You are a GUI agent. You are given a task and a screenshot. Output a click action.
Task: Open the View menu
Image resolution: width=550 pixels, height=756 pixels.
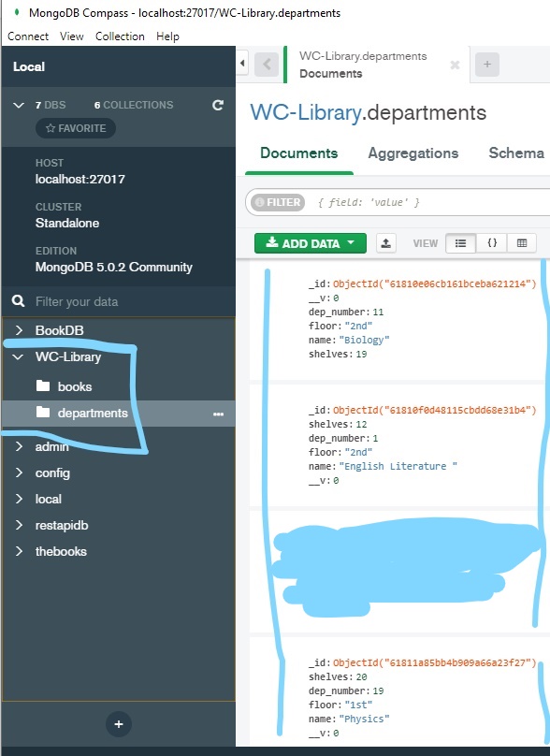click(x=72, y=36)
